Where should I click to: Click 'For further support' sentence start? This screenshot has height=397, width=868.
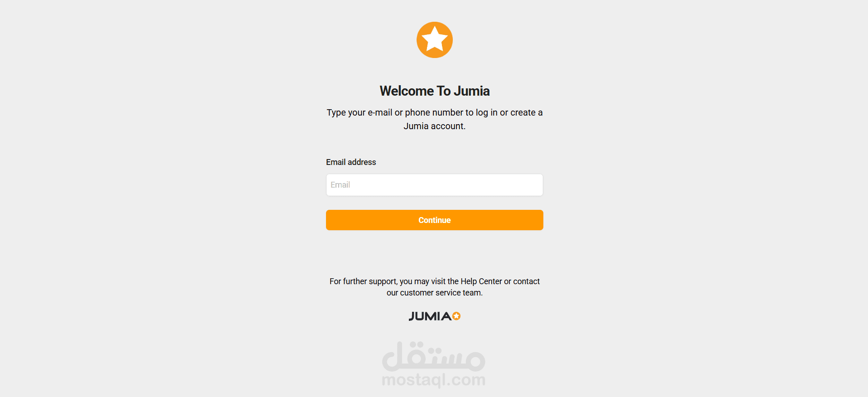click(x=363, y=281)
